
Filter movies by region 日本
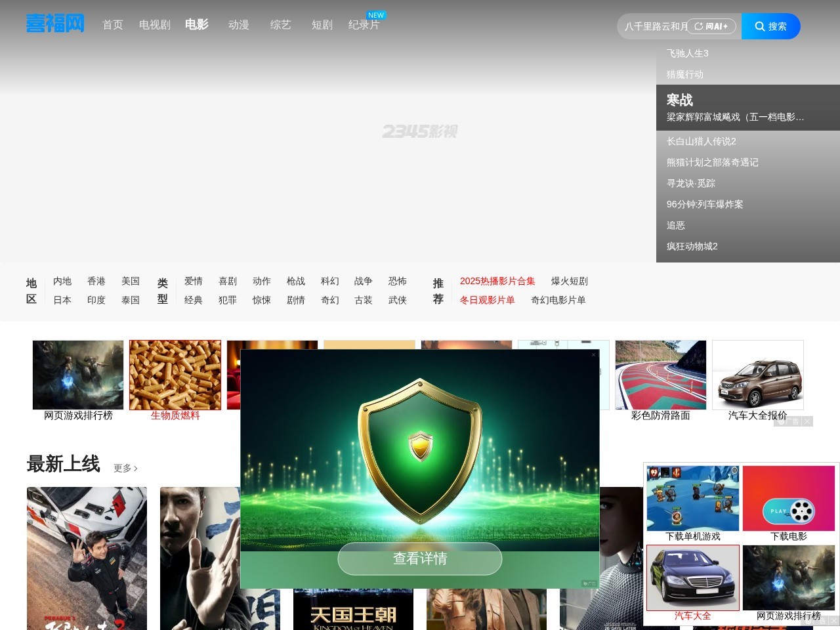(x=62, y=300)
